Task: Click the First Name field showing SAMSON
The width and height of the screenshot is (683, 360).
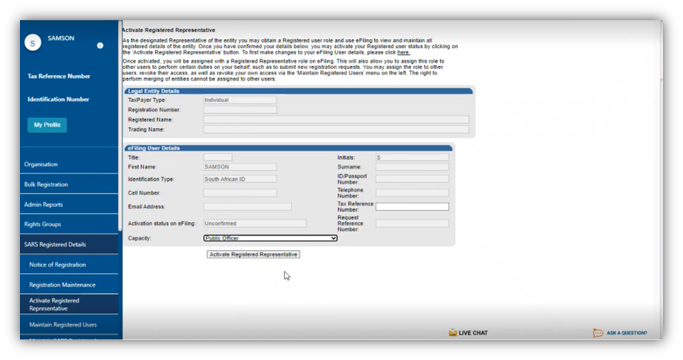Action: pyautogui.click(x=240, y=167)
